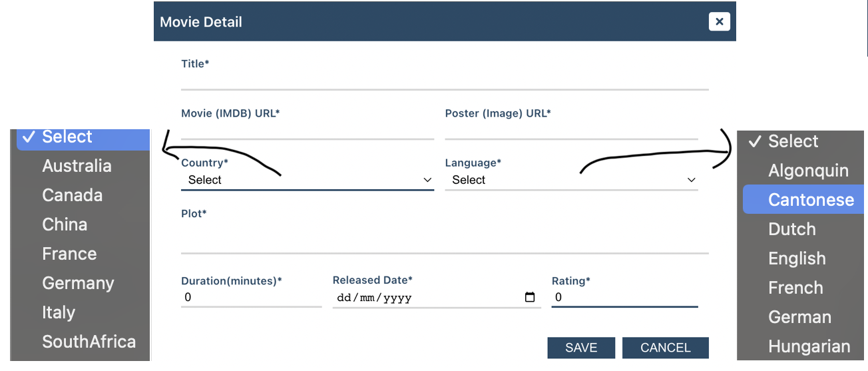Click the Movie (IMDB) URL field

tap(307, 130)
